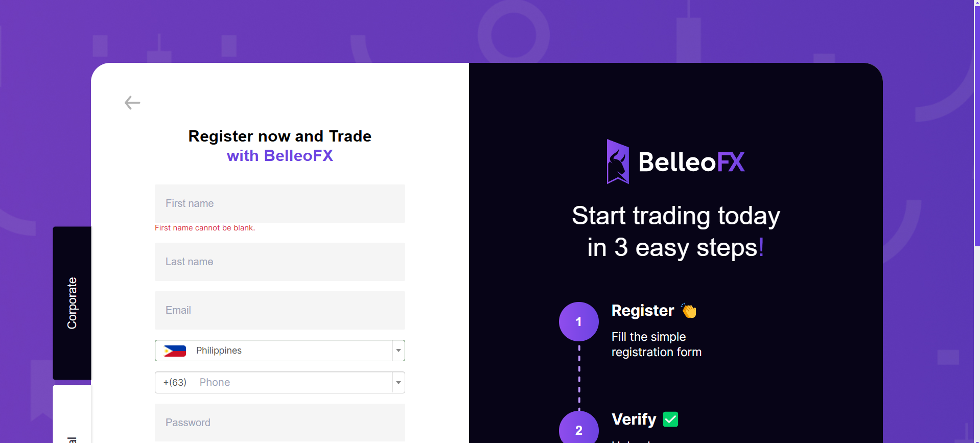Select the Email input field

click(x=279, y=310)
